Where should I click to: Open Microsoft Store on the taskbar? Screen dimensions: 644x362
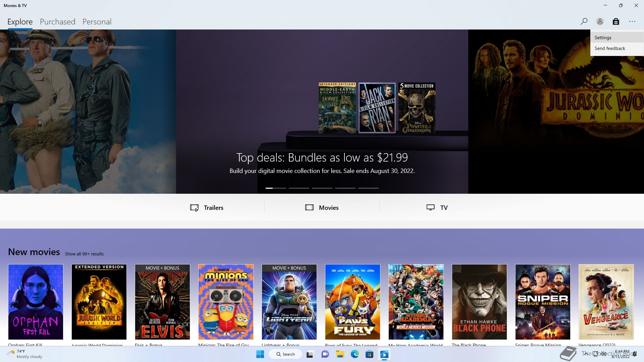point(369,354)
